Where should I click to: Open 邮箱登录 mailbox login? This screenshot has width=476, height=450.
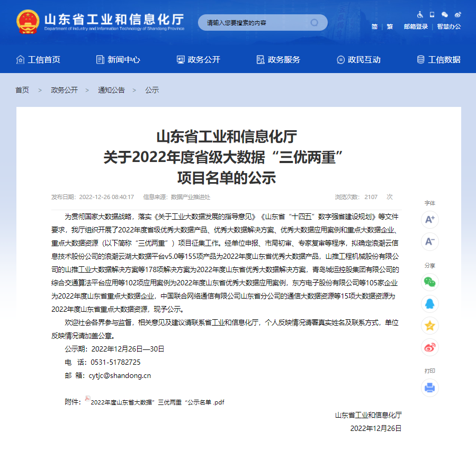pyautogui.click(x=416, y=26)
